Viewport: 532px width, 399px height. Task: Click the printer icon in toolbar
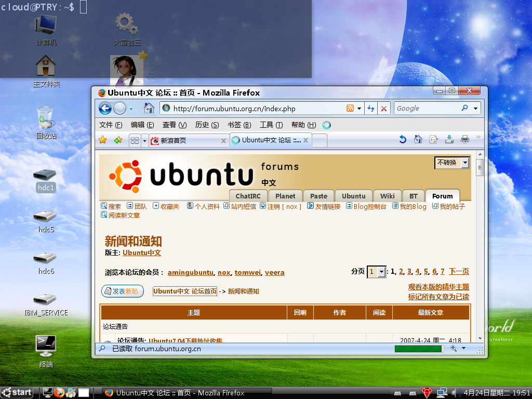(465, 139)
